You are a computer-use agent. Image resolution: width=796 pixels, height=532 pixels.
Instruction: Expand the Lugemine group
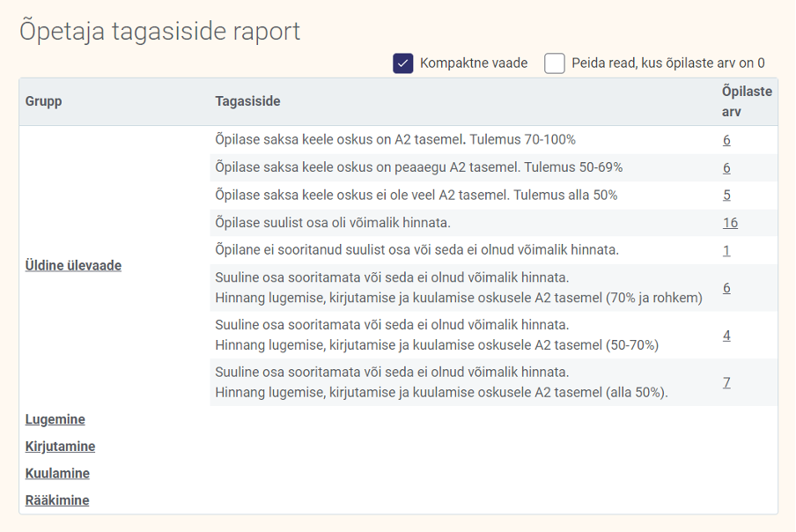pos(55,419)
